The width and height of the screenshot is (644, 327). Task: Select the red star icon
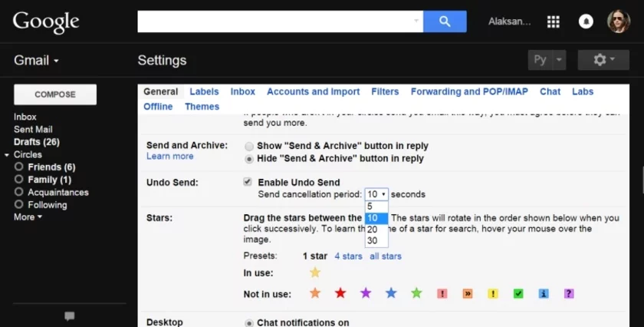(340, 293)
